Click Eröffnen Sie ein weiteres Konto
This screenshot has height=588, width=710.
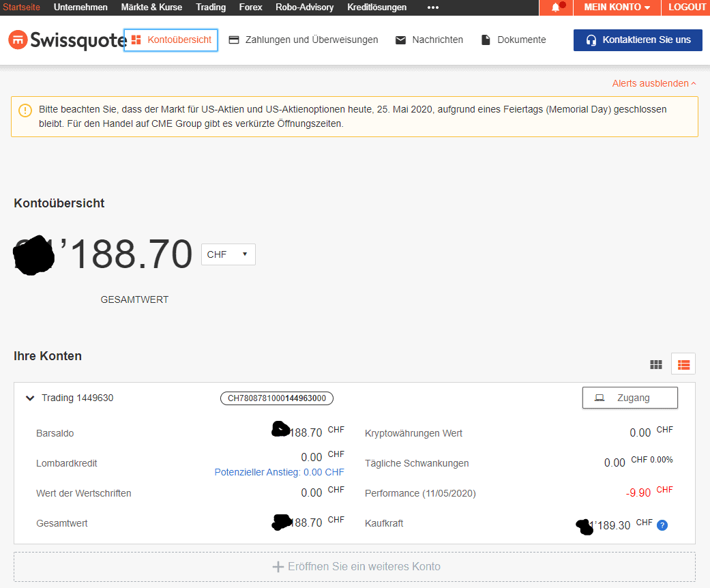[x=355, y=567]
